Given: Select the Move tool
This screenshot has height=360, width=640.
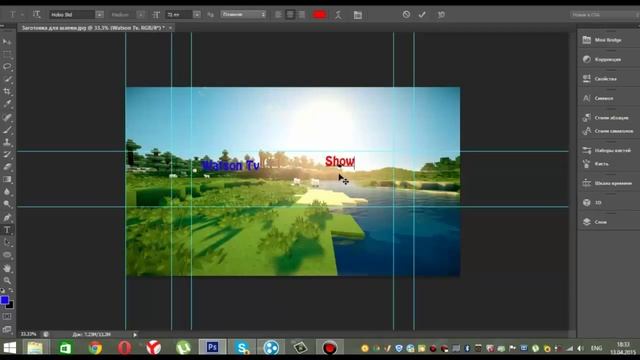Looking at the screenshot, I should pos(7,42).
